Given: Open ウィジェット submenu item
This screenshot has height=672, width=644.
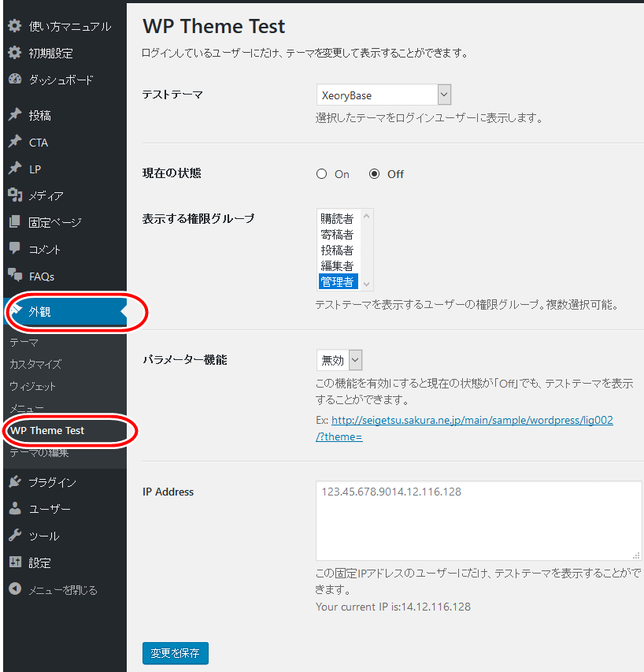Looking at the screenshot, I should click(x=32, y=387).
